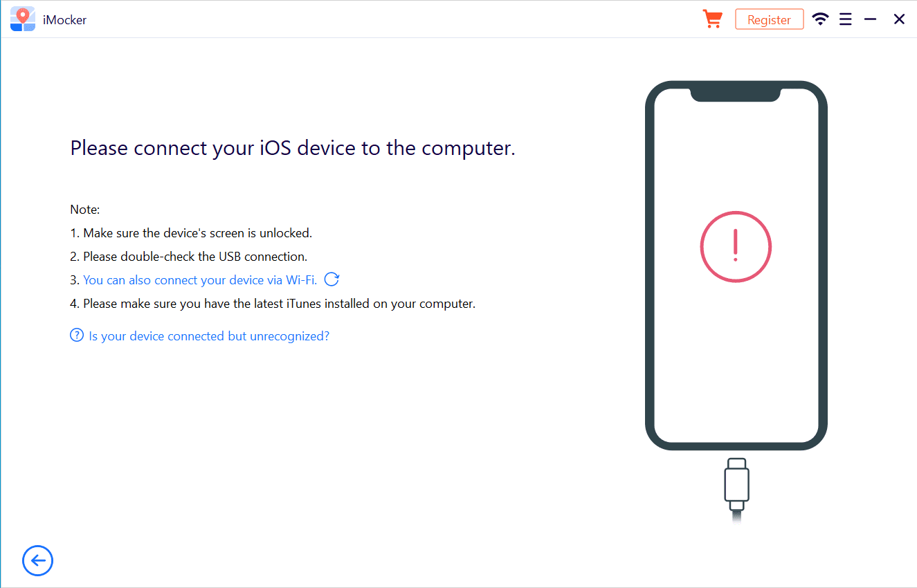Click the iMocker title text
This screenshot has width=917, height=588.
click(x=64, y=20)
